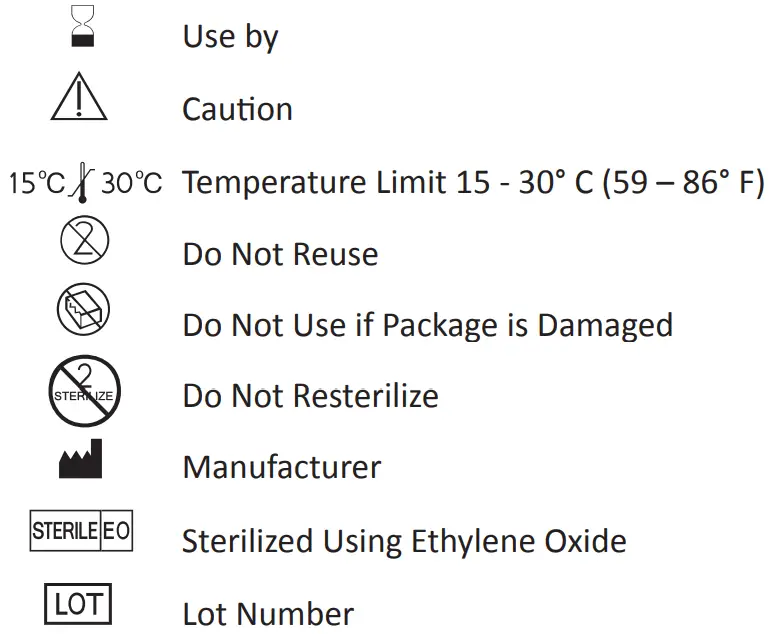The height and width of the screenshot is (634, 770).
Task: Click the thermometer temperature limit icon
Action: (83, 182)
